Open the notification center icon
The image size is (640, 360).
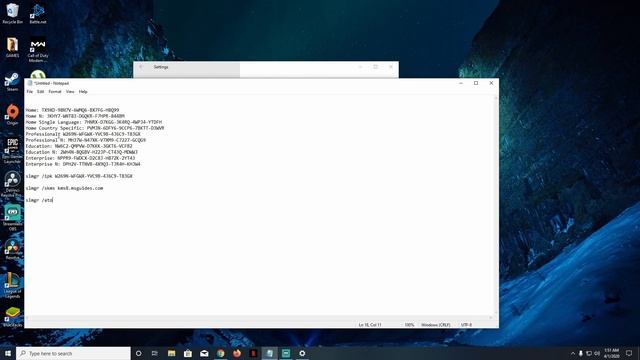click(629, 353)
